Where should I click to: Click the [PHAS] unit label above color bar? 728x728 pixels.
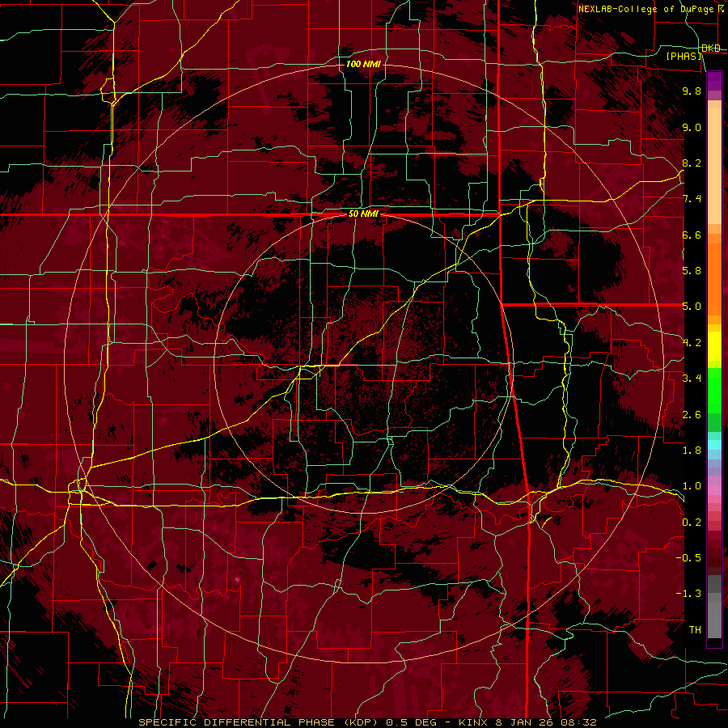[x=684, y=56]
